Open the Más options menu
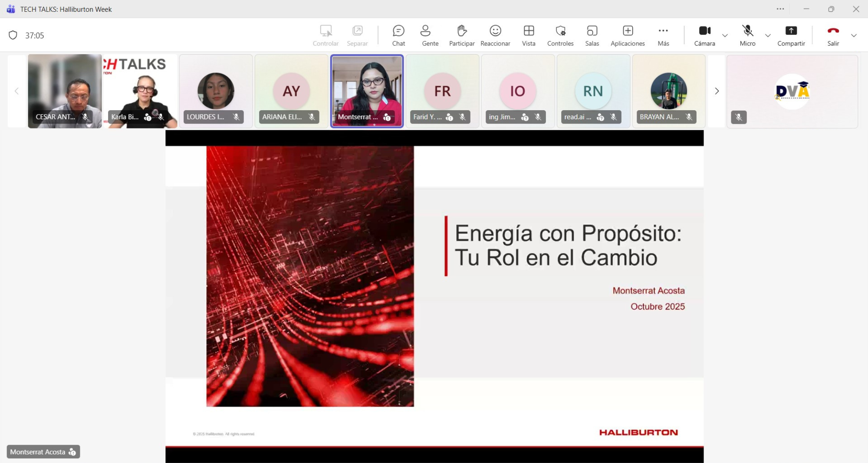Screen dimensions: 868x463 tap(663, 35)
